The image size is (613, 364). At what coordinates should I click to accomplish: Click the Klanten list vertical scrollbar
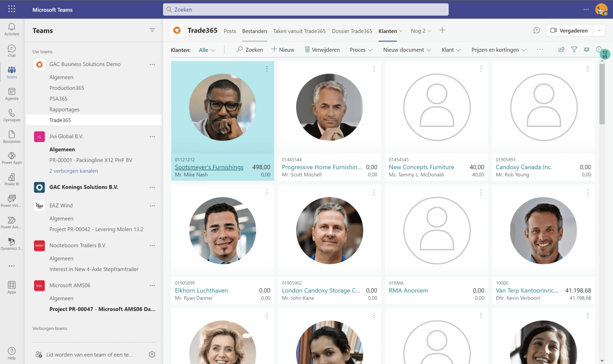602,94
